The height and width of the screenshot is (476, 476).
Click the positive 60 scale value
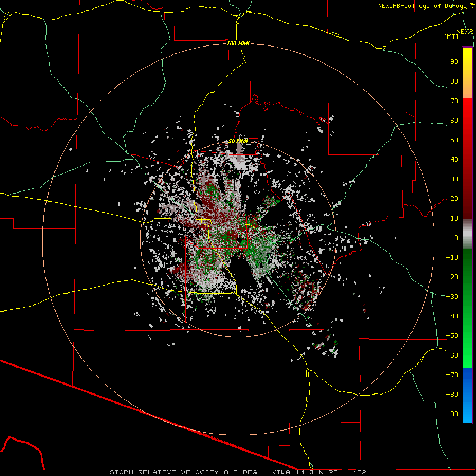454,121
